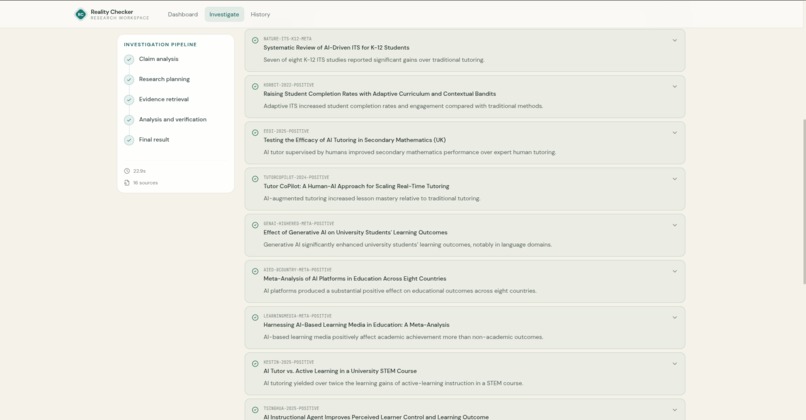Click the KORBIT-2022-POSITIVE source tag
This screenshot has width=806, height=420.
point(288,85)
